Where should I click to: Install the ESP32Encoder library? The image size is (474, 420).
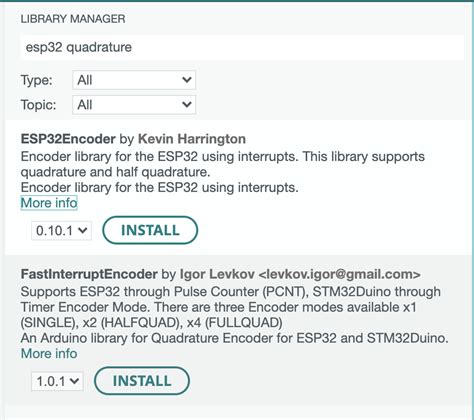[150, 230]
